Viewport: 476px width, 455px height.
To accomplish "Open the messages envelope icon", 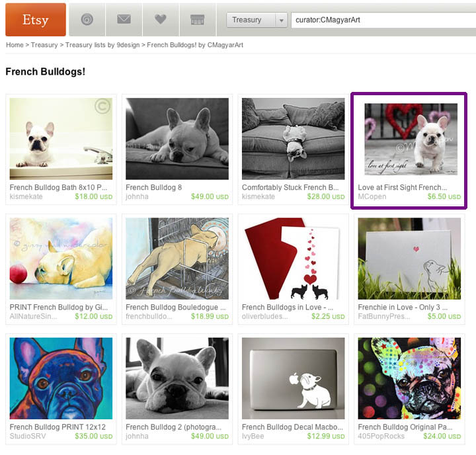I will click(124, 20).
